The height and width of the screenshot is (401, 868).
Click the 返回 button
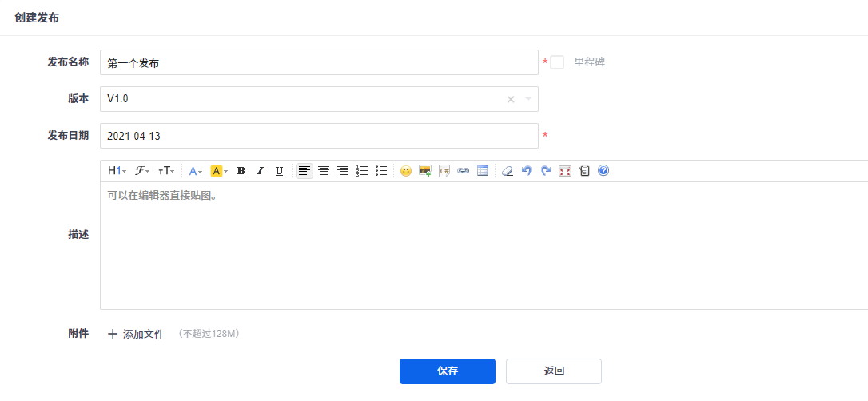tap(554, 371)
